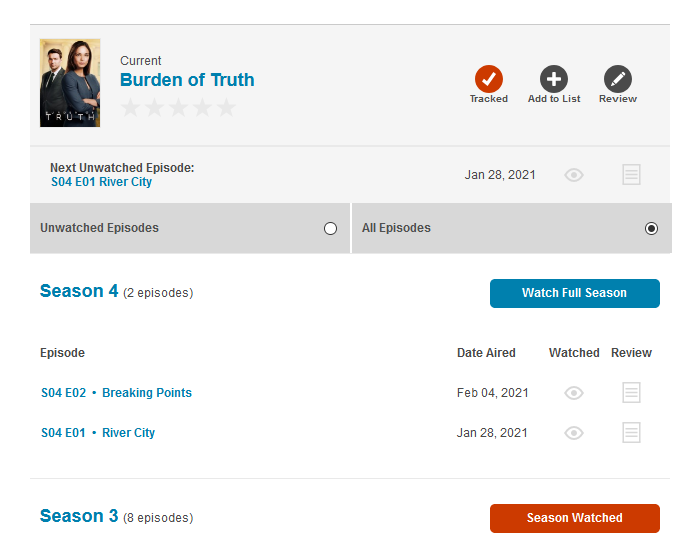Click the orange Tracked checkmark icon
Screen dimensions: 686x546
click(x=488, y=79)
